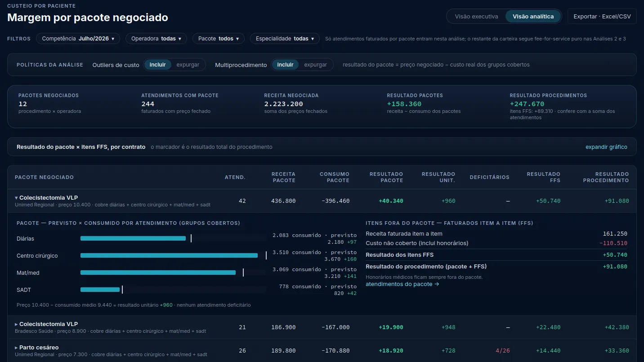This screenshot has height=362, width=644.
Task: Click the Pacote negociado column header
Action: (x=44, y=177)
